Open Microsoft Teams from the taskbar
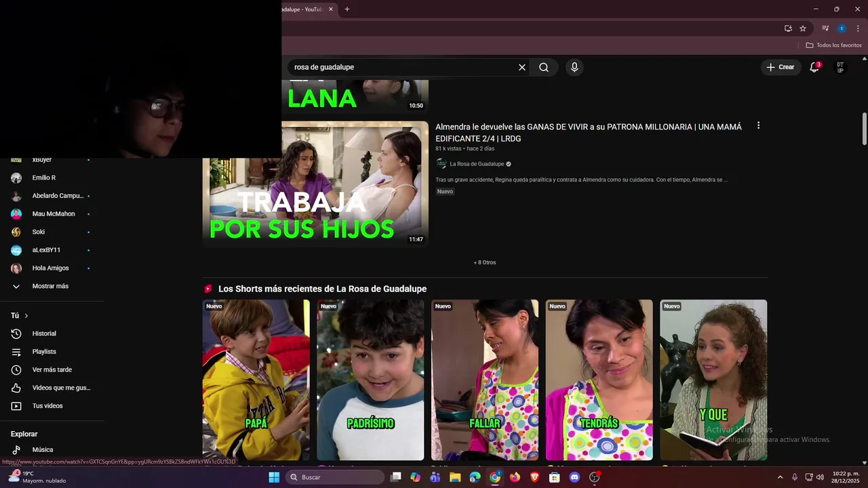 pos(435,477)
